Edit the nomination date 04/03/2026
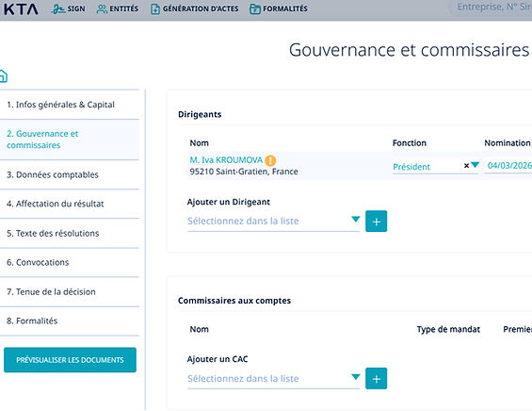 (508, 165)
